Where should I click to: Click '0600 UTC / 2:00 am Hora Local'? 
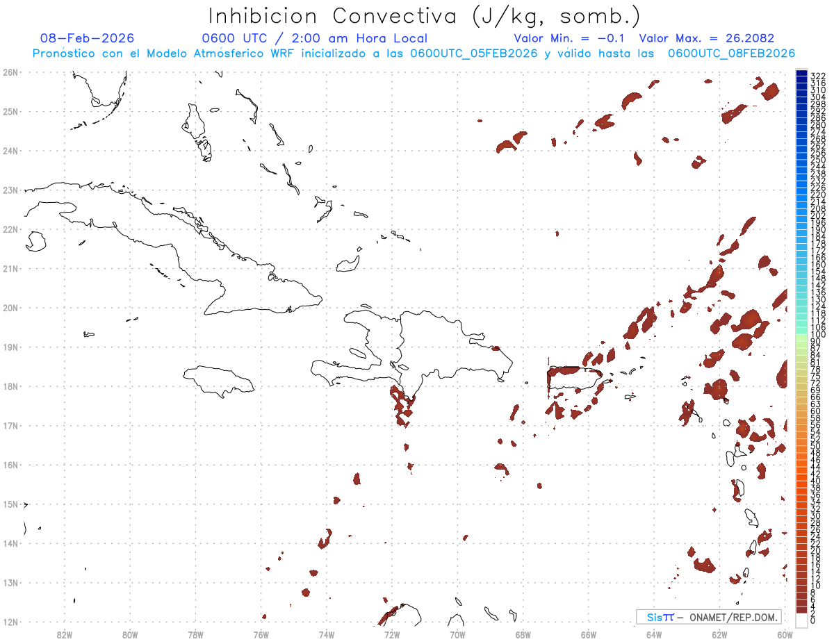click(315, 38)
